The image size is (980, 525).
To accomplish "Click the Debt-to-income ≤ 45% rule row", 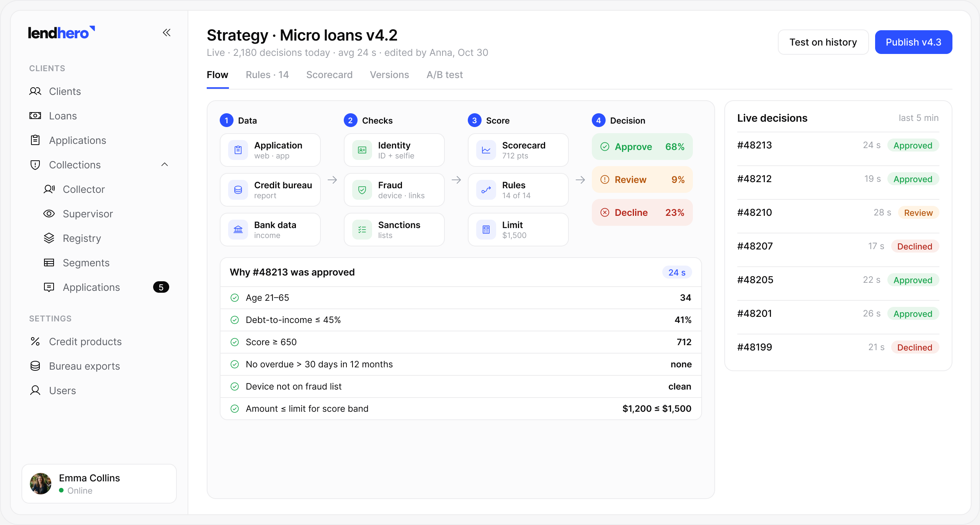I will click(x=461, y=320).
